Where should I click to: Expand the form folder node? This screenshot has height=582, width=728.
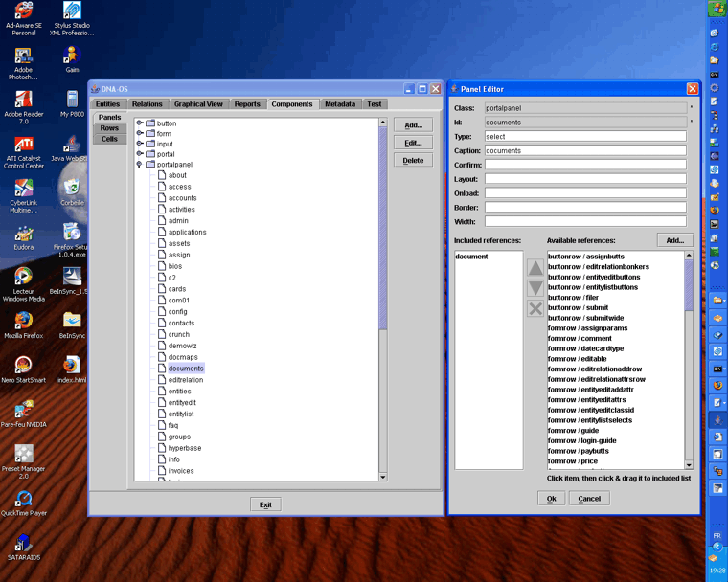click(139, 133)
